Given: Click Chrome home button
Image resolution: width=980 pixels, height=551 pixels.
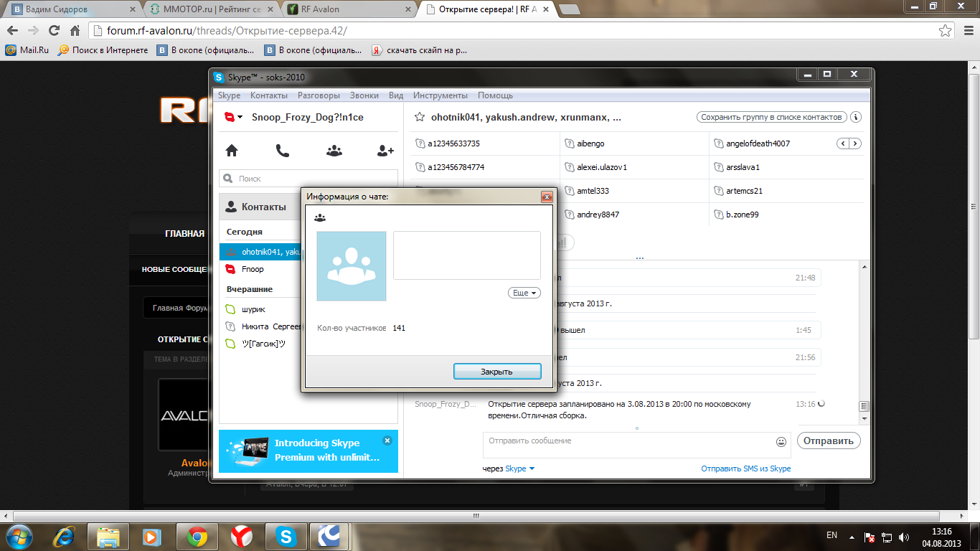Looking at the screenshot, I should click(75, 31).
